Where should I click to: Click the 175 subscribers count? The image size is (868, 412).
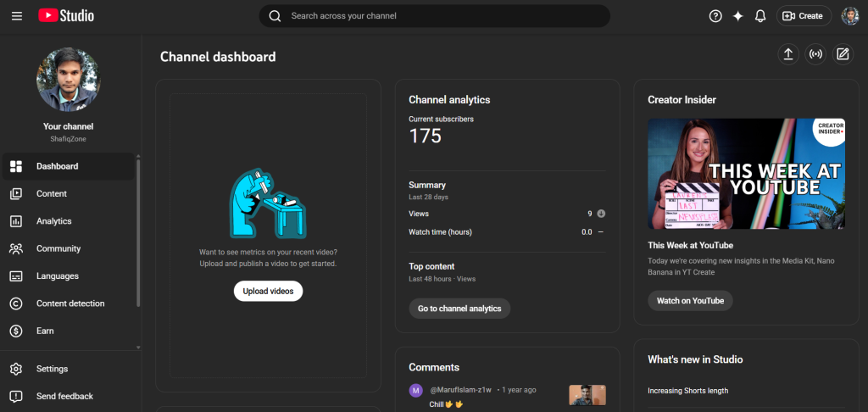[426, 136]
